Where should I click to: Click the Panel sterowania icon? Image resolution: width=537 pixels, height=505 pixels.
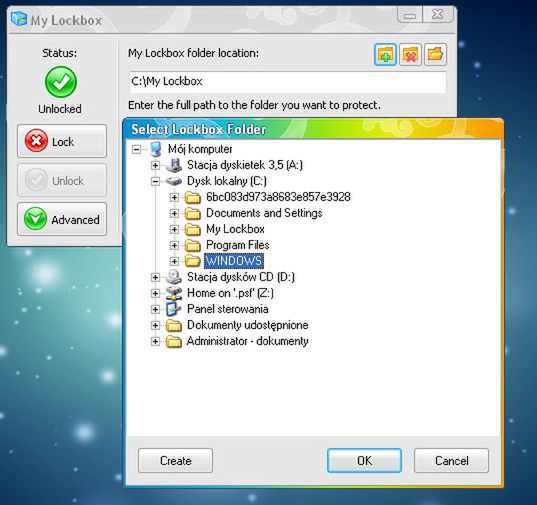coord(174,309)
